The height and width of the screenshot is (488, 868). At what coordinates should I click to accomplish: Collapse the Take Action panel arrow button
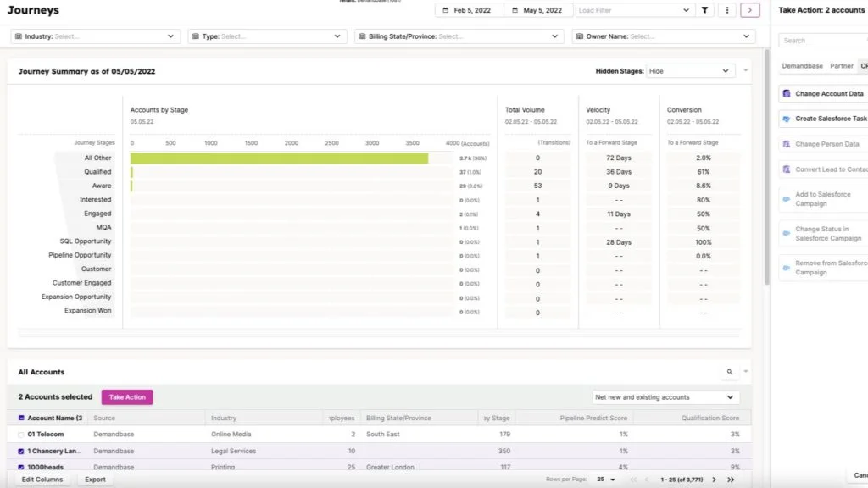pyautogui.click(x=750, y=10)
